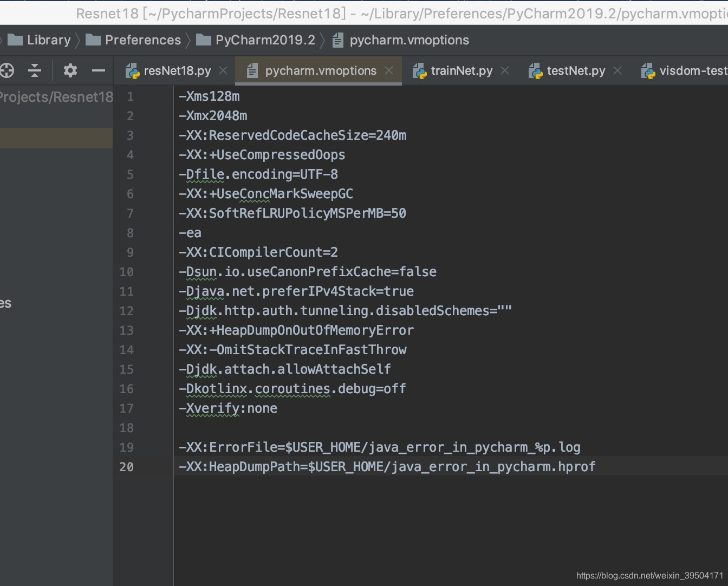Click the Python icon on trainNet.py tab

coord(418,70)
